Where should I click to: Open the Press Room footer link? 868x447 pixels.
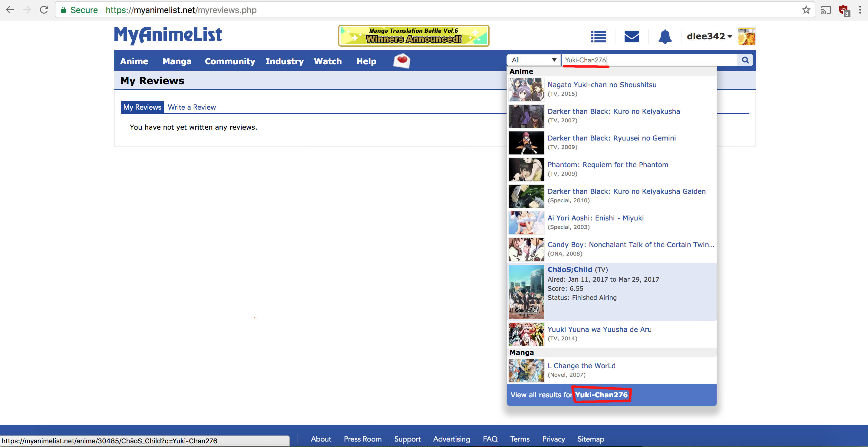click(363, 439)
